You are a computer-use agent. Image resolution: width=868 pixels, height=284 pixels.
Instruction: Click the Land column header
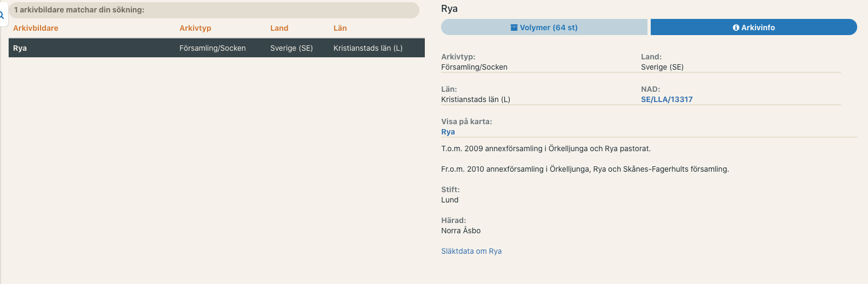tap(279, 28)
